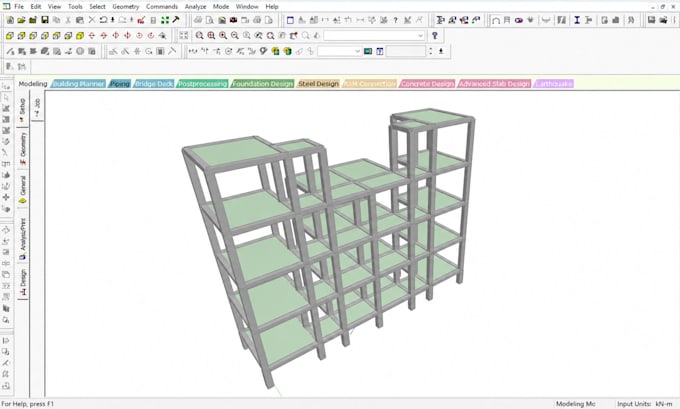Image resolution: width=680 pixels, height=409 pixels.
Task: Switch to the Postprocessing tab
Action: point(202,84)
